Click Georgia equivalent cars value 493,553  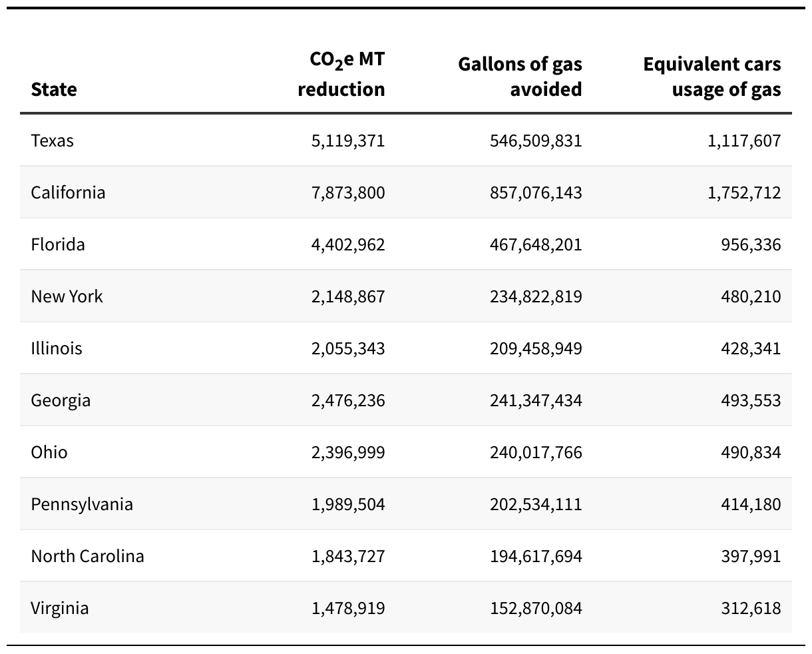(751, 400)
